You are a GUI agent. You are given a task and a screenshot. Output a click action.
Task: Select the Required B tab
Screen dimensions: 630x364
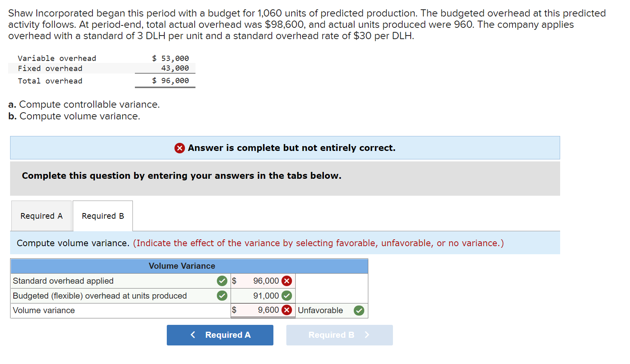(x=102, y=215)
